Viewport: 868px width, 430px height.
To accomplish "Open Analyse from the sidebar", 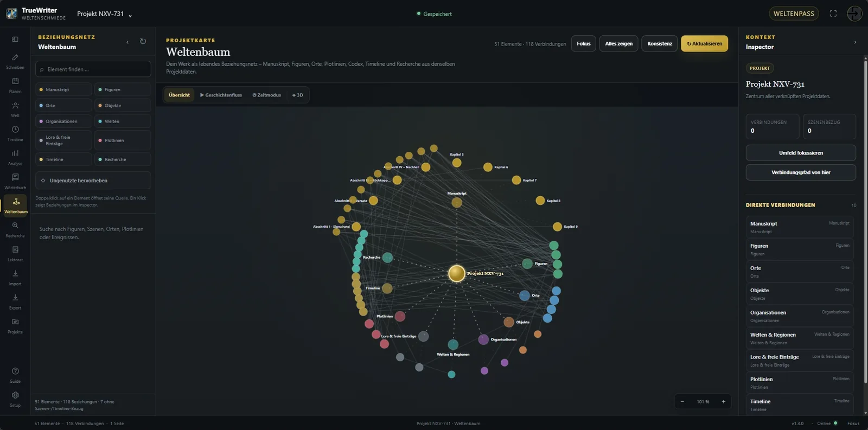I will tap(15, 157).
